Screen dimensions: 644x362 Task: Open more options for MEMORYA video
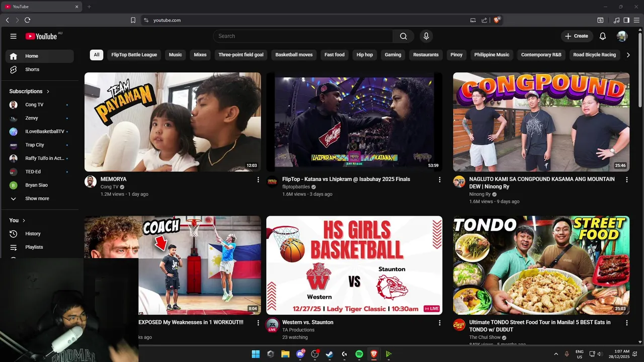(x=258, y=179)
